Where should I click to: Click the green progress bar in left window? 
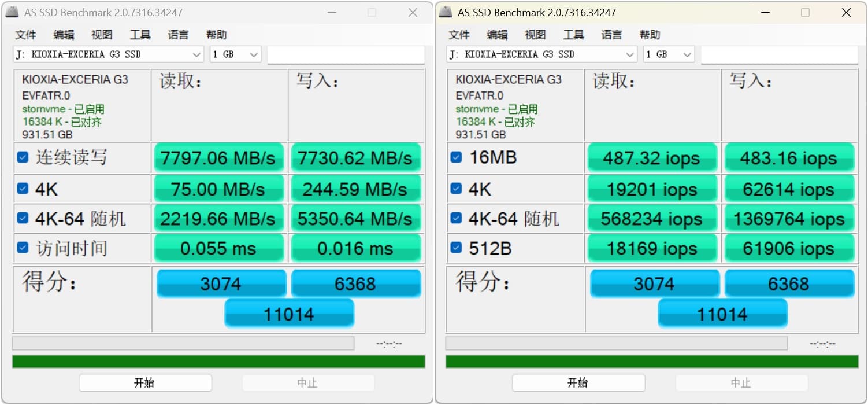[218, 362]
